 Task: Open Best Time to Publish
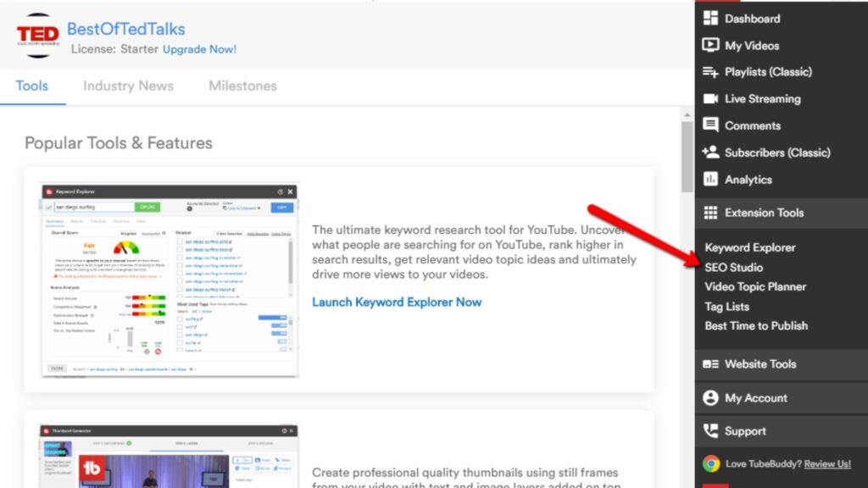(x=755, y=326)
